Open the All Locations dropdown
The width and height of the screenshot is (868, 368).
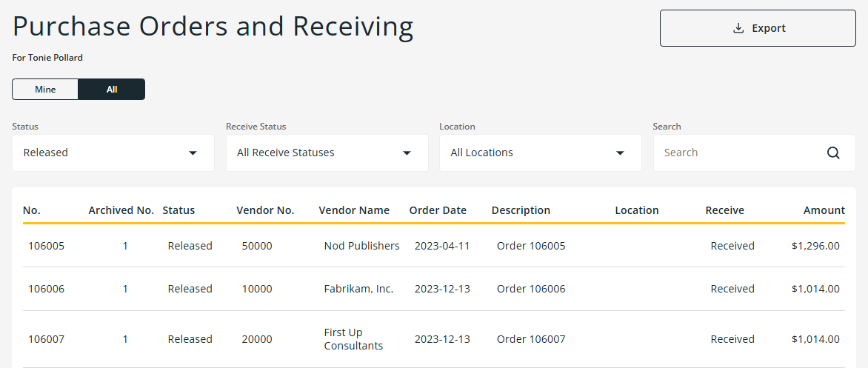click(x=540, y=153)
